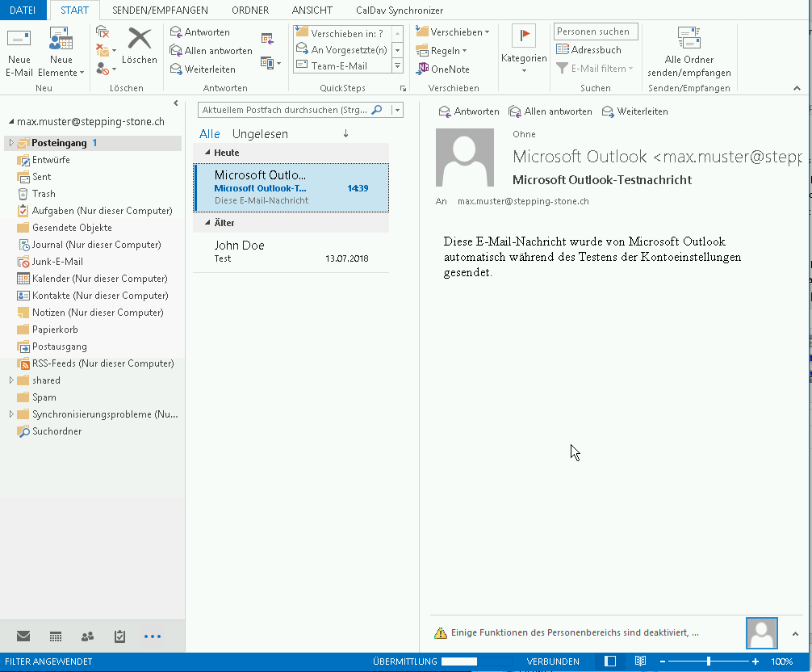The width and height of the screenshot is (812, 672).
Task: Click the Neue E-Mail icon
Action: [x=19, y=40]
